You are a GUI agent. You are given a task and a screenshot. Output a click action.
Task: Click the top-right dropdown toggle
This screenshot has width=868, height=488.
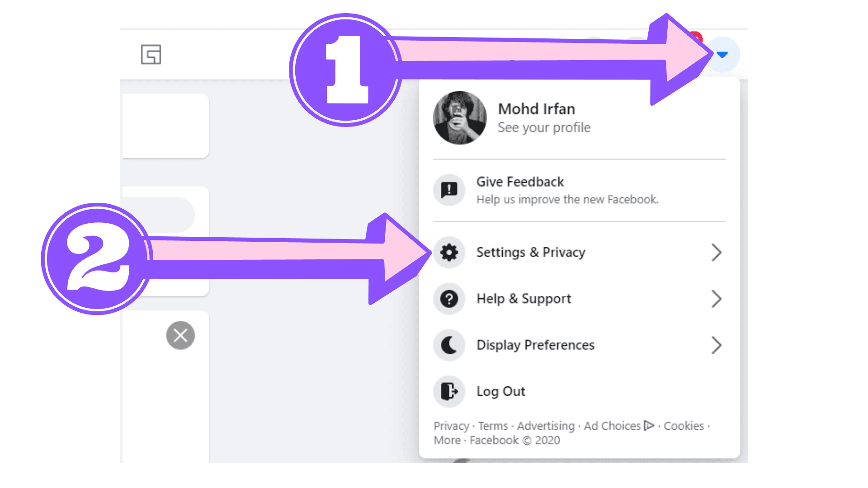[x=723, y=54]
